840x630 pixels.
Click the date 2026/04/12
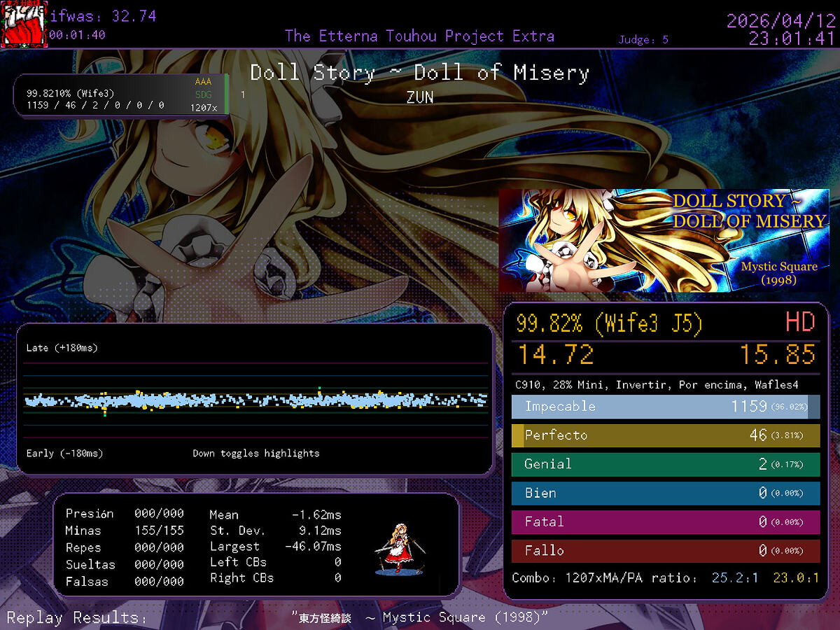pyautogui.click(x=780, y=20)
